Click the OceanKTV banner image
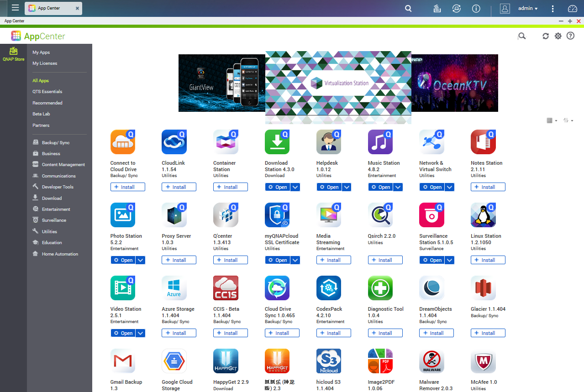Screen dimensions: 584x392 [455, 83]
